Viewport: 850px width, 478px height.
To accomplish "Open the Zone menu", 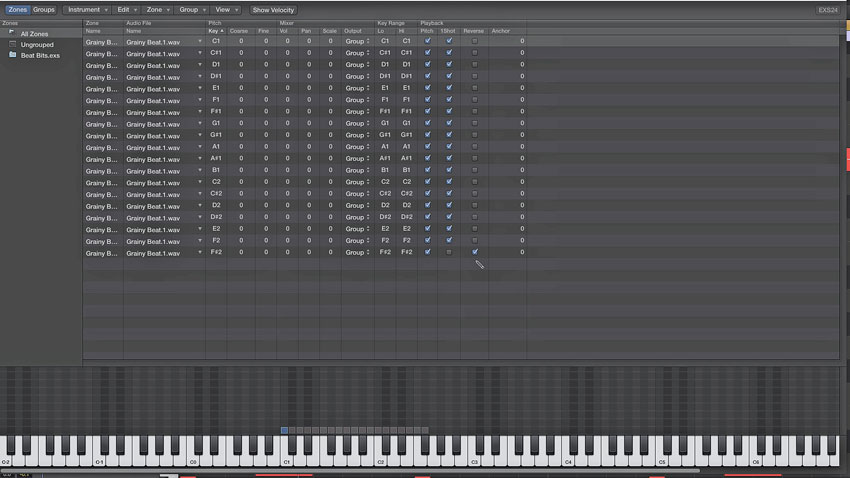I will 158,10.
